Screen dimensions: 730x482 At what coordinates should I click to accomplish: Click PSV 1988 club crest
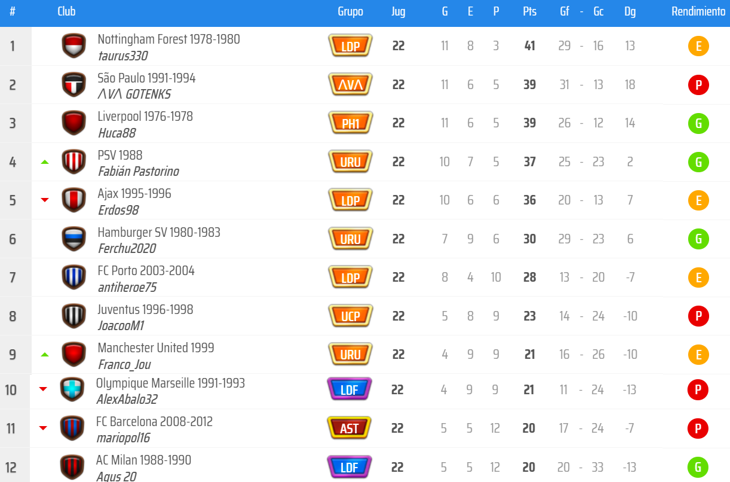(74, 162)
